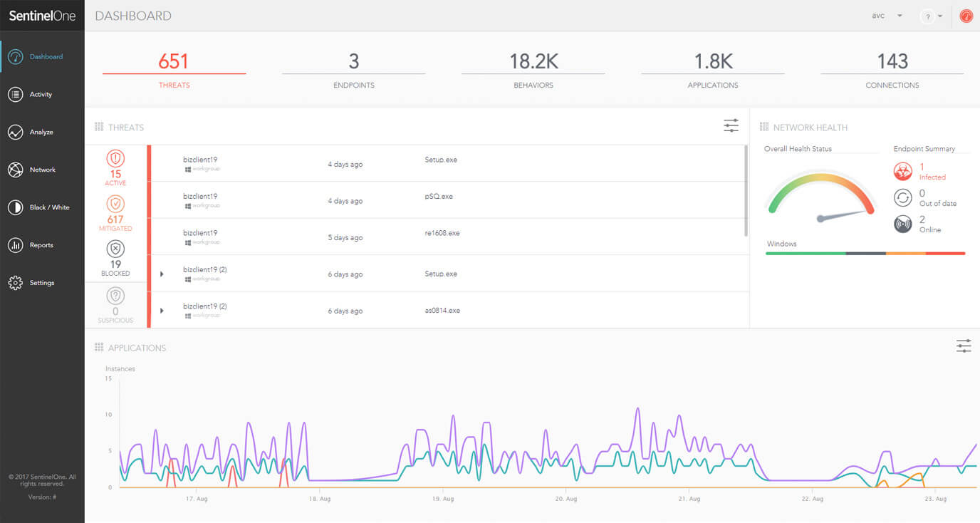Click the 19. Aug chart date marker
980x523 pixels.
tap(443, 499)
